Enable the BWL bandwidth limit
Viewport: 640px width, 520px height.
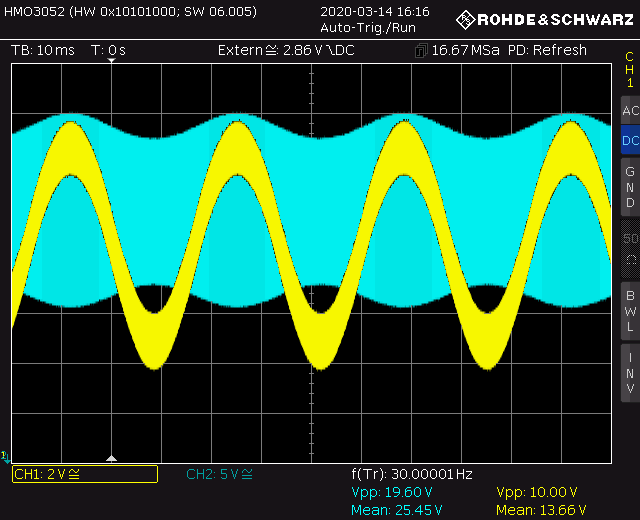point(629,310)
